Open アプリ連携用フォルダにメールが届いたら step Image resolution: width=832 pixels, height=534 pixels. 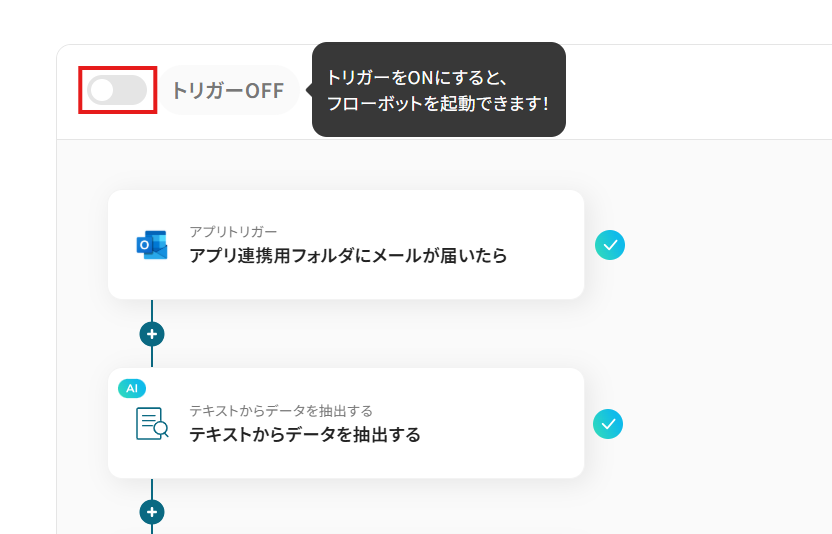pyautogui.click(x=348, y=256)
